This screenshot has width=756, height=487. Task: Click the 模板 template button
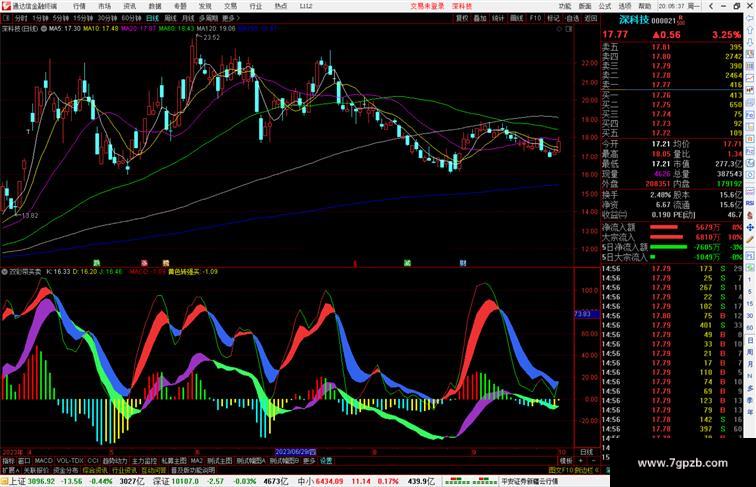pyautogui.click(x=566, y=461)
